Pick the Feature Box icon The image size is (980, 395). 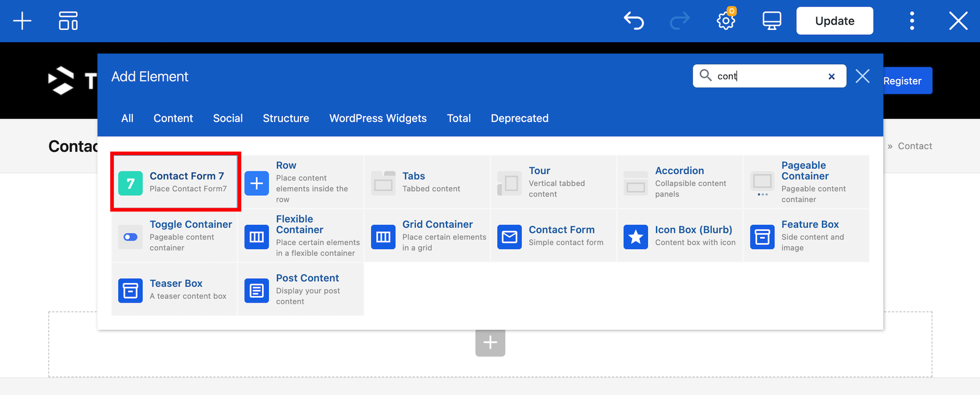pyautogui.click(x=763, y=237)
